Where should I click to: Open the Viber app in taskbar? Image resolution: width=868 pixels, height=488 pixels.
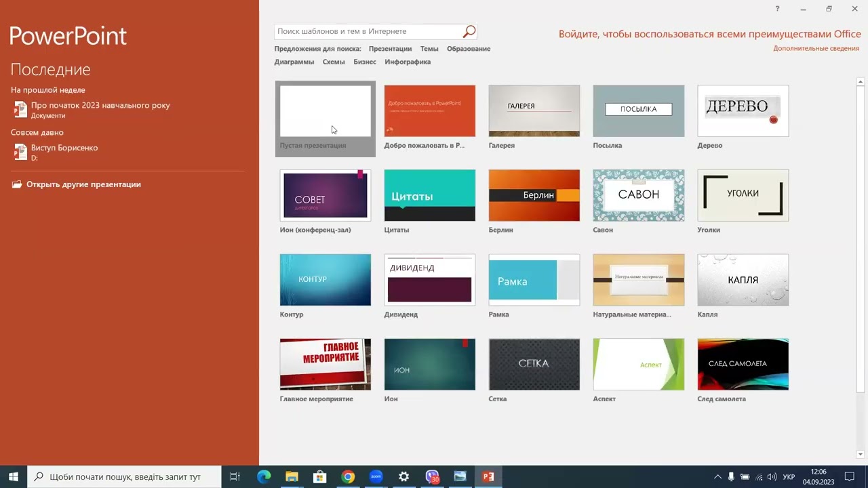click(432, 476)
